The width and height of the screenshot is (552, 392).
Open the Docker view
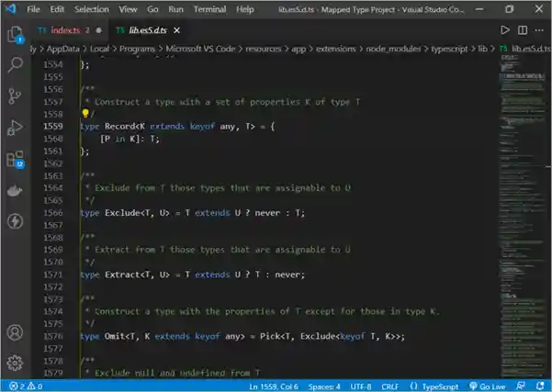pyautogui.click(x=15, y=190)
